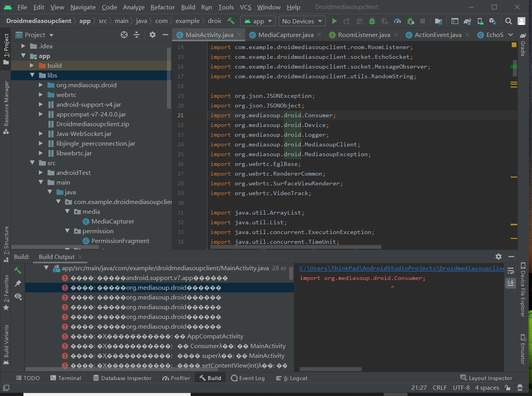Run the app with the green play button

pos(334,21)
